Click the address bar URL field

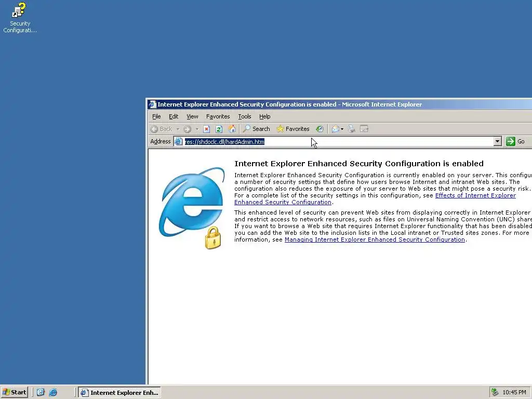[338, 141]
